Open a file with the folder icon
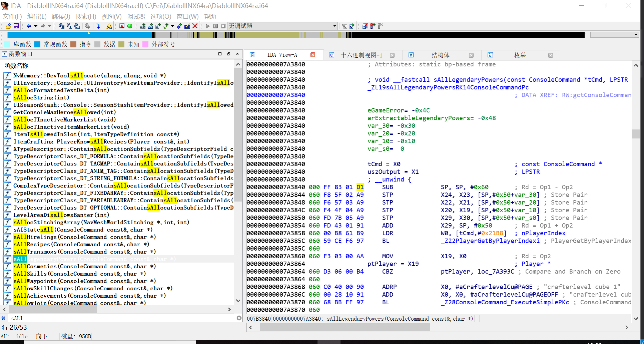The height and width of the screenshot is (344, 644). tap(8, 26)
